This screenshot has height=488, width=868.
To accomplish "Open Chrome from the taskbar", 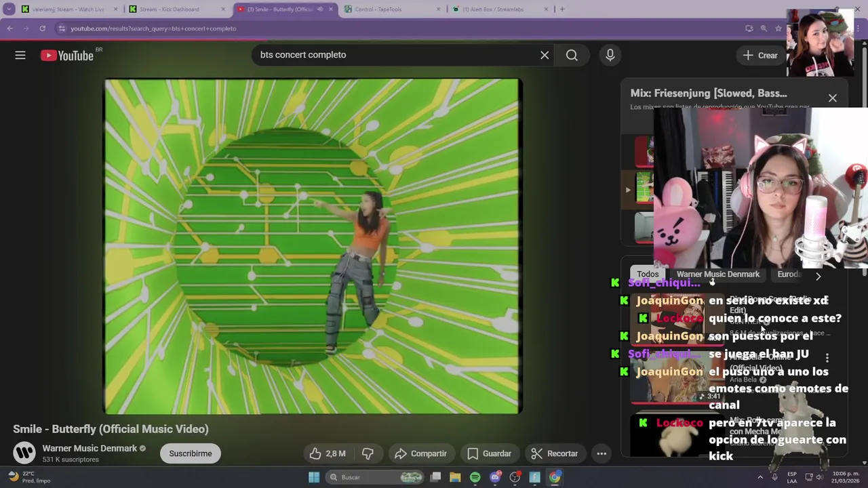I will [x=555, y=477].
